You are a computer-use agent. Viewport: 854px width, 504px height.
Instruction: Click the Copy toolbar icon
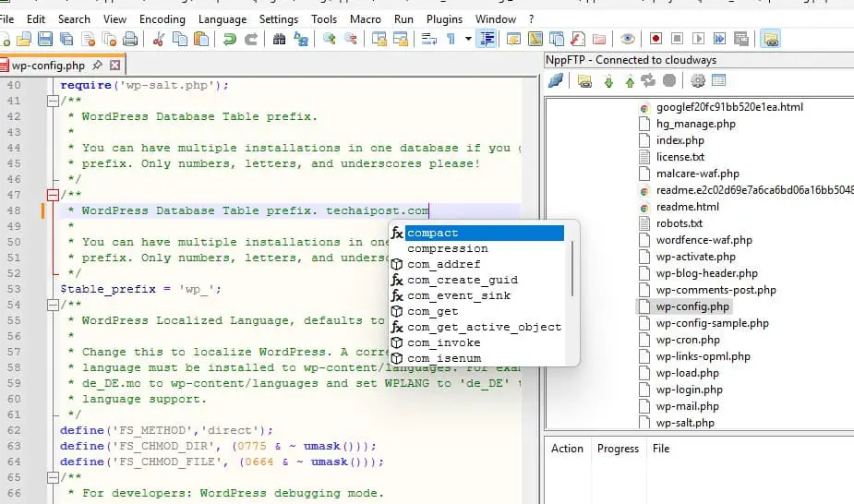pos(180,39)
